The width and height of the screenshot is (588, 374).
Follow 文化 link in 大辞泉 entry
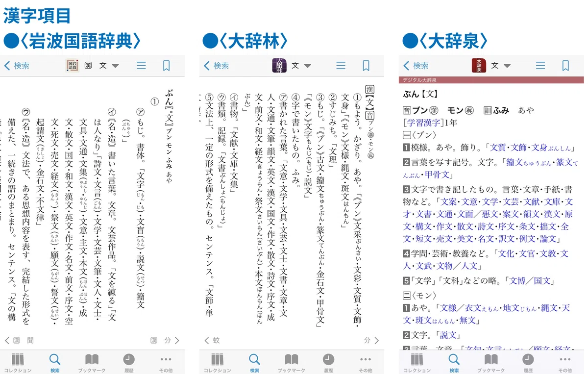[x=507, y=254]
